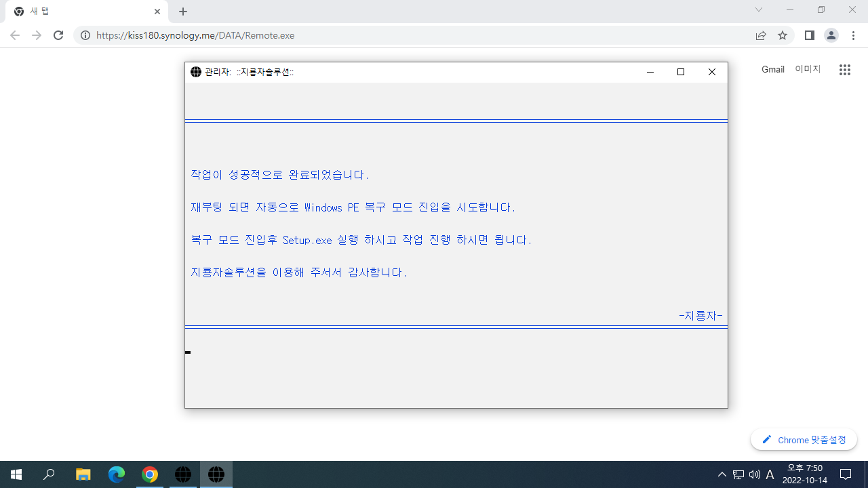The image size is (868, 488).
Task: Click the line mentioning Setup.exe 실행
Action: 361,240
